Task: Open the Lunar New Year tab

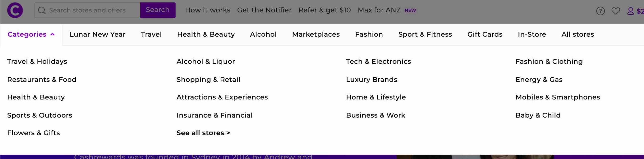Action: coord(97,34)
